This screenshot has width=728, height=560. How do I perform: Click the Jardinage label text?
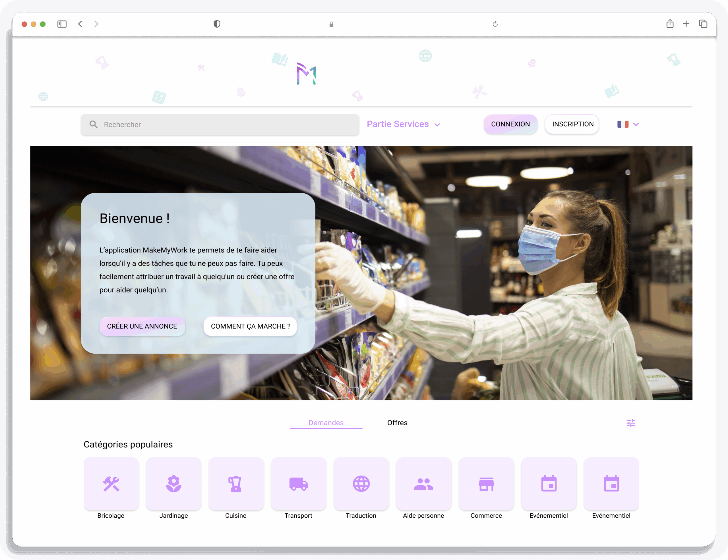point(174,516)
